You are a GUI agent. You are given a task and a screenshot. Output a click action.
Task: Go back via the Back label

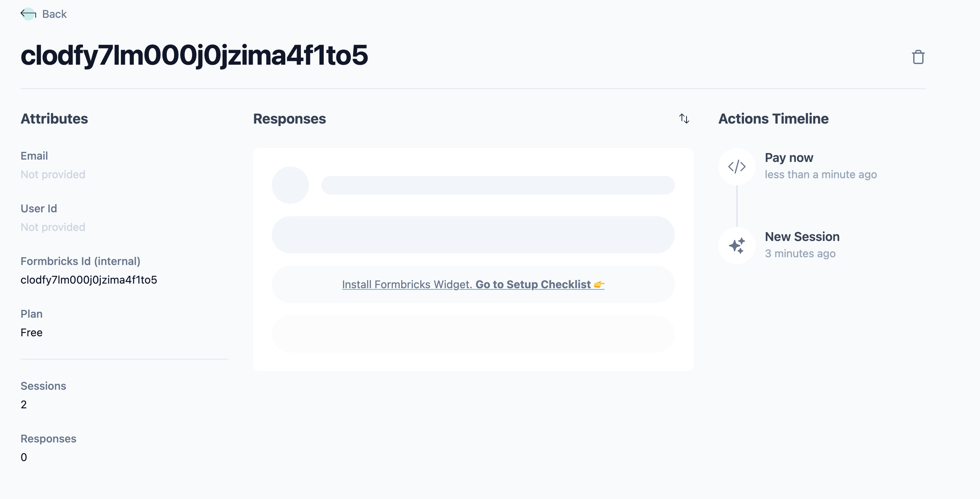[54, 14]
